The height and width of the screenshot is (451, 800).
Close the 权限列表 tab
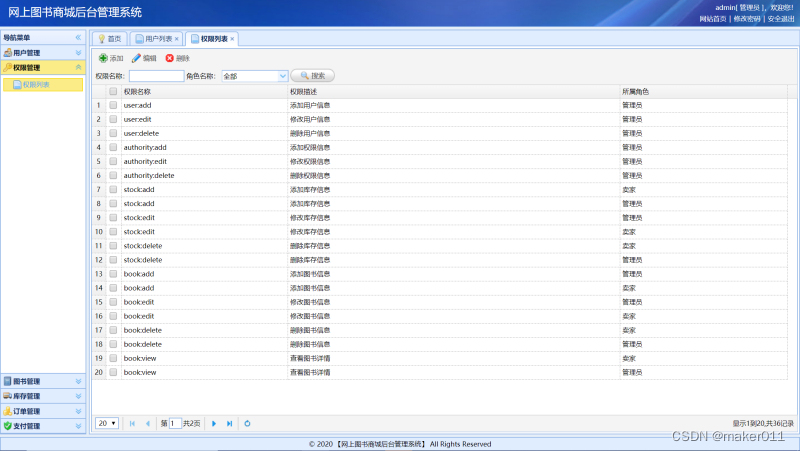click(x=232, y=39)
